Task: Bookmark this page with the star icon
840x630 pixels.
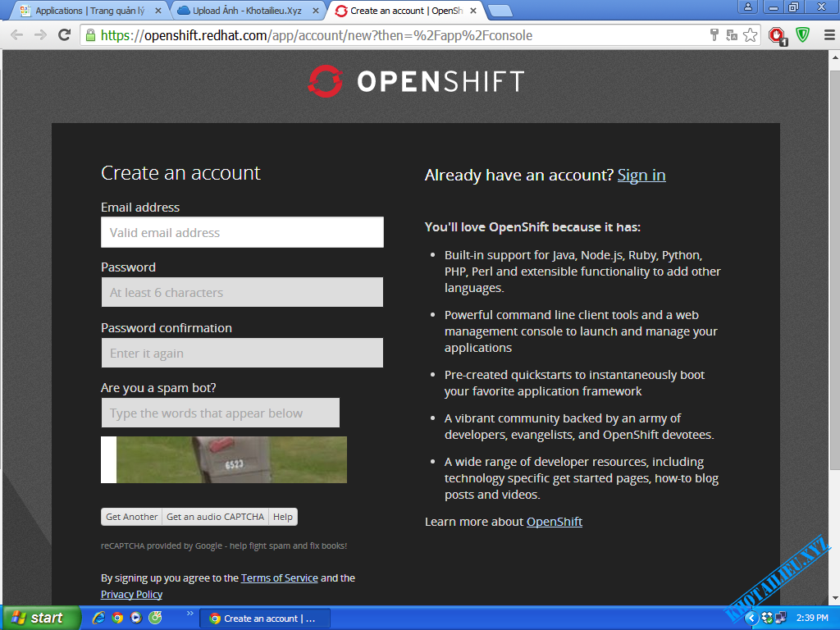Action: click(x=750, y=35)
